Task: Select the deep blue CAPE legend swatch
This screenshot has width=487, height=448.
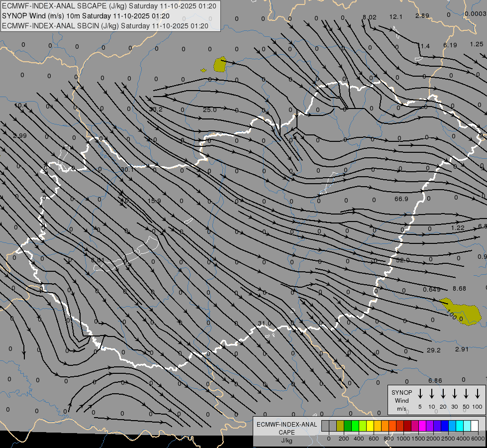Action: [445, 426]
